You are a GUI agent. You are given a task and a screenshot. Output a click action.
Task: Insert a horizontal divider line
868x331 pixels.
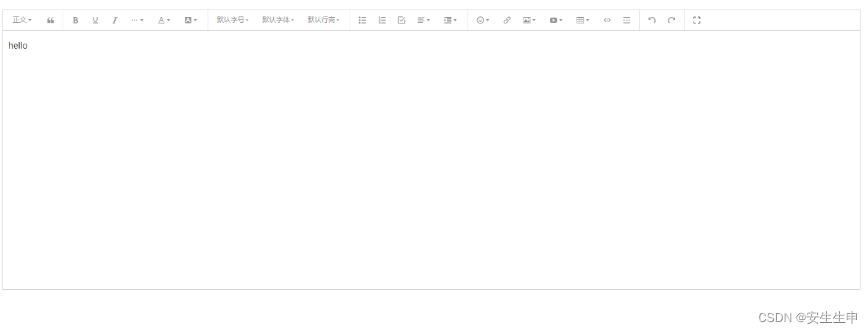click(627, 20)
